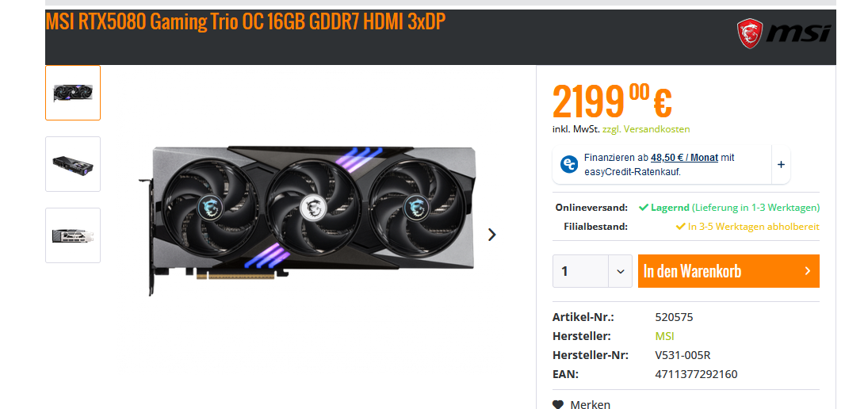Click the green Lagernd checkmark icon
868x409 pixels.
(x=643, y=208)
